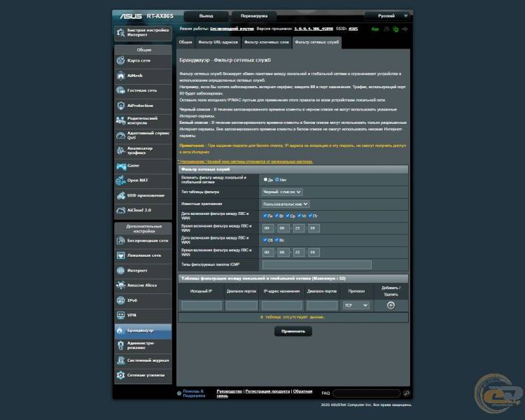The width and height of the screenshot is (525, 420).
Task: Open the SSID ASUS link
Action: (353, 29)
